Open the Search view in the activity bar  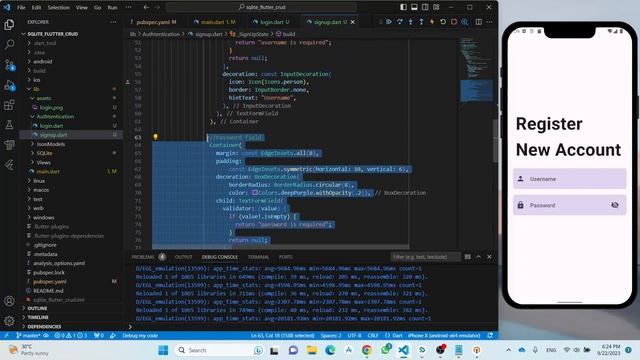(9, 44)
